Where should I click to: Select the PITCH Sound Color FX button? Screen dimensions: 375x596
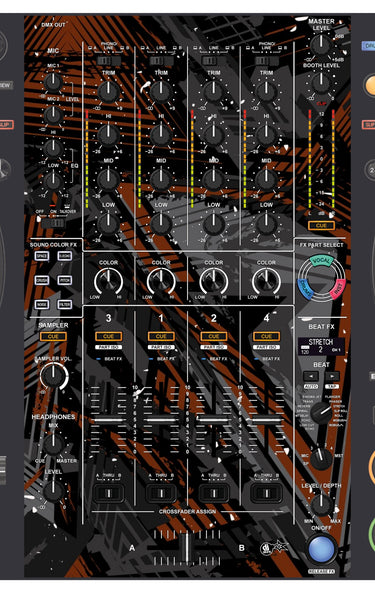point(65,280)
